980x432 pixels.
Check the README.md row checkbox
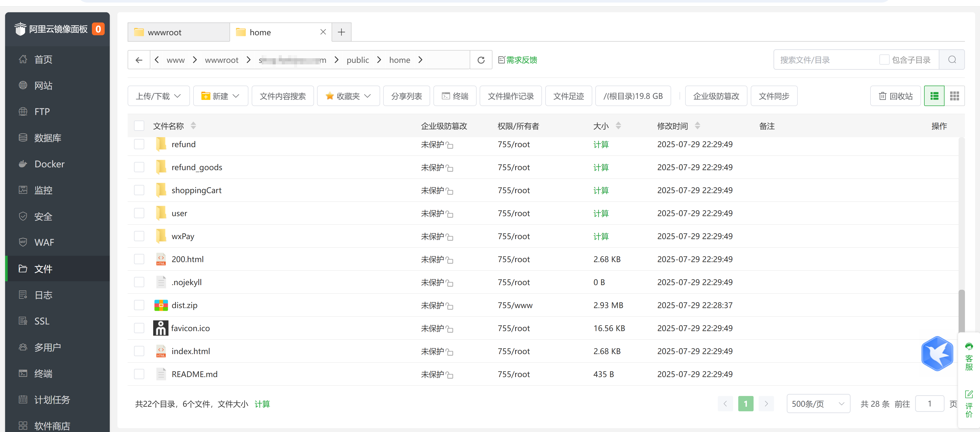click(139, 374)
